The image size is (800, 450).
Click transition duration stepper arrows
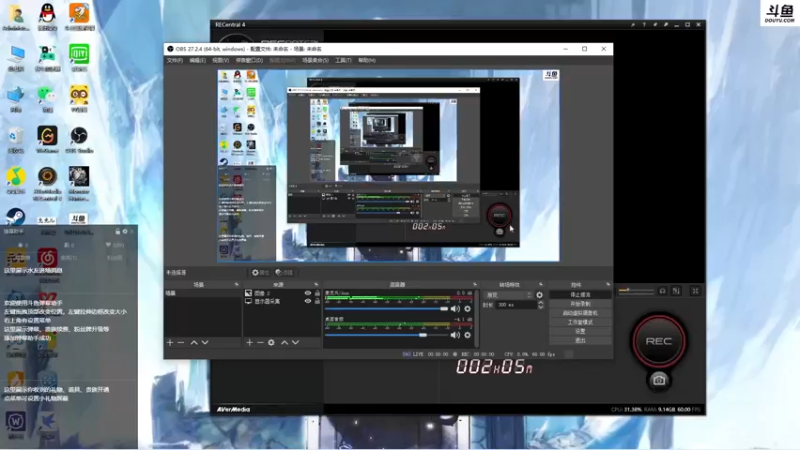pyautogui.click(x=540, y=305)
